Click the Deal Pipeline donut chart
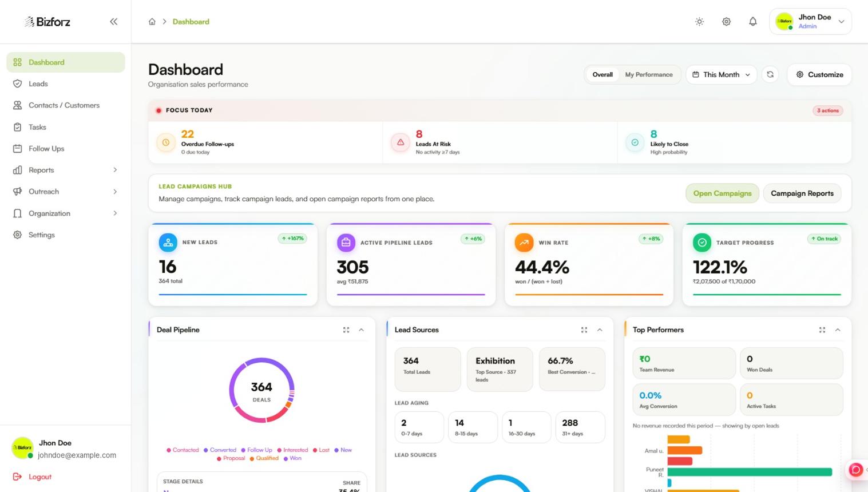Screen dimensions: 868x492 [261, 390]
